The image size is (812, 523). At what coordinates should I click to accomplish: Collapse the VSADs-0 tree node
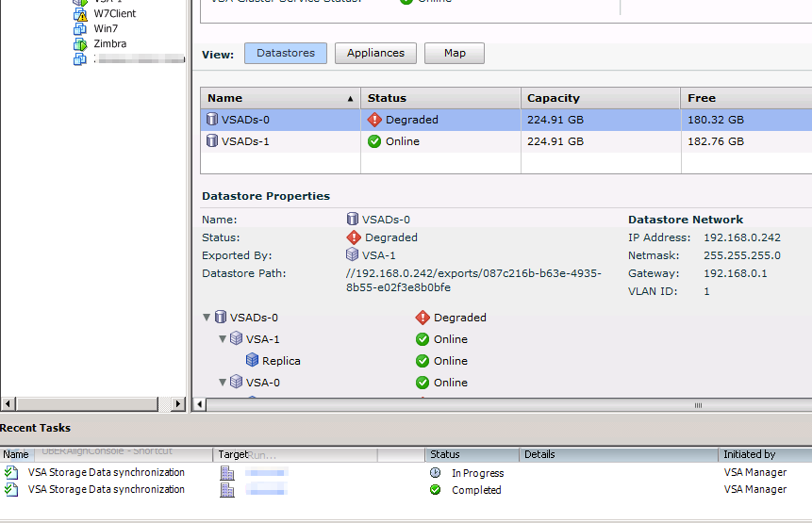pos(207,318)
